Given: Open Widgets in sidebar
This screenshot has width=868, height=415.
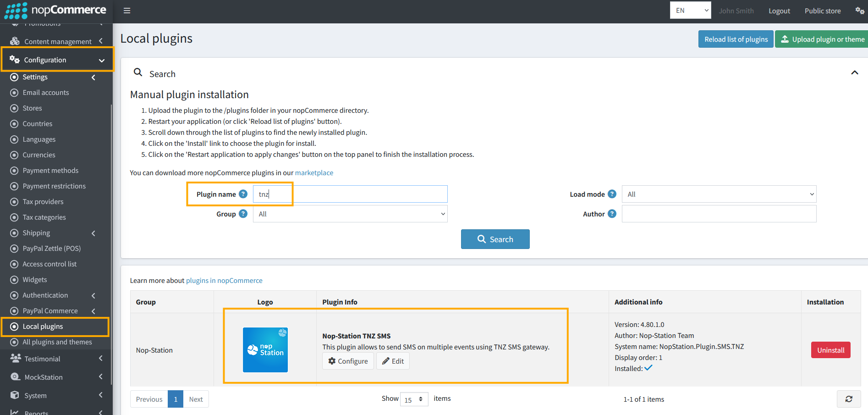Looking at the screenshot, I should pyautogui.click(x=35, y=280).
